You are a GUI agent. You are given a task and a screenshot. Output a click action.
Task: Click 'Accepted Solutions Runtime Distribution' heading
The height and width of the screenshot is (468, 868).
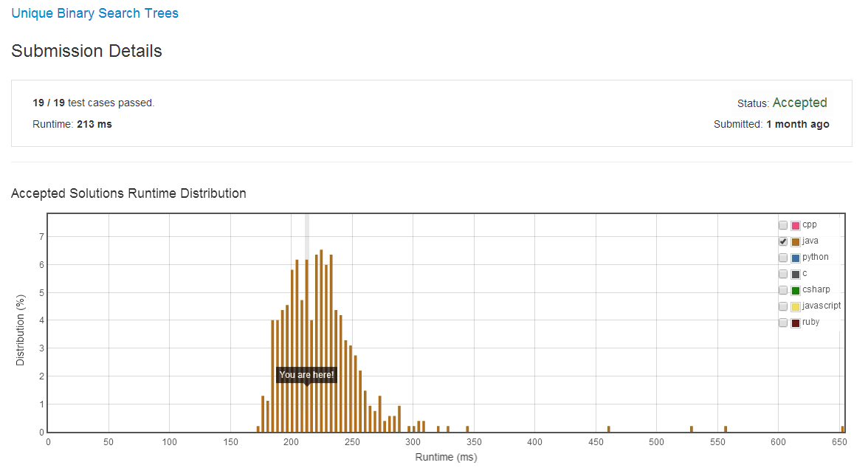128,193
